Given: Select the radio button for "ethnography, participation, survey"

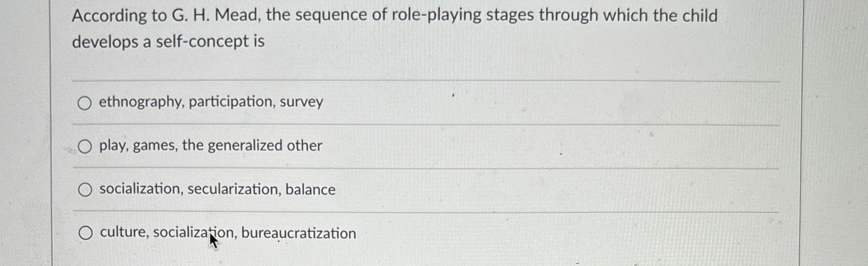Looking at the screenshot, I should [x=85, y=103].
